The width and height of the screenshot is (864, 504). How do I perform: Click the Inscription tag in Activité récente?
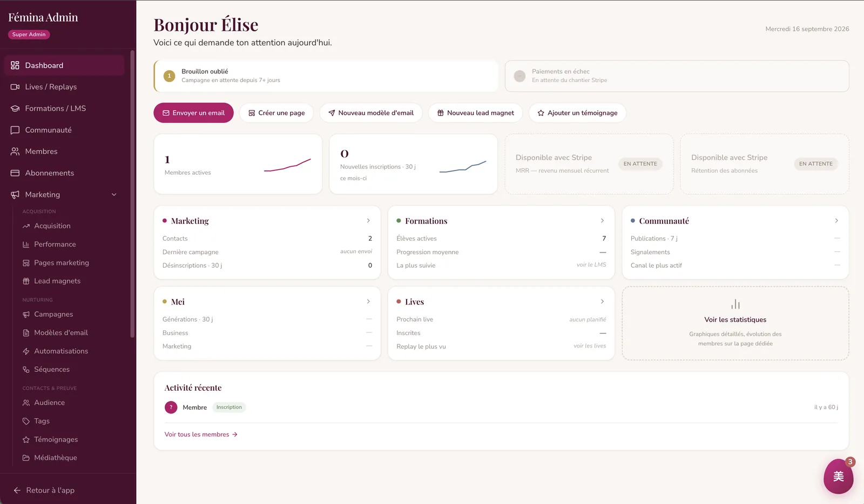point(229,407)
